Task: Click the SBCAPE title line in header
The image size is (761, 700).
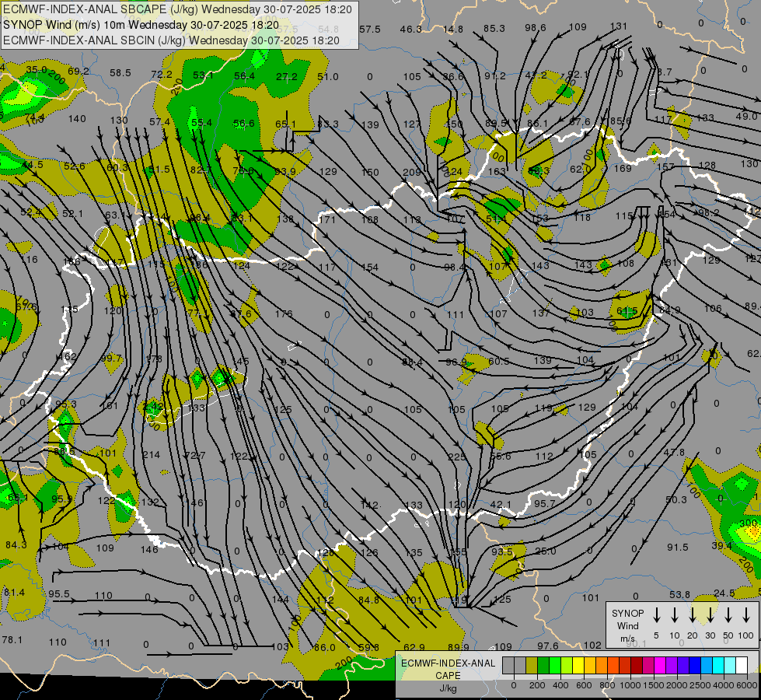Action: pos(178,9)
